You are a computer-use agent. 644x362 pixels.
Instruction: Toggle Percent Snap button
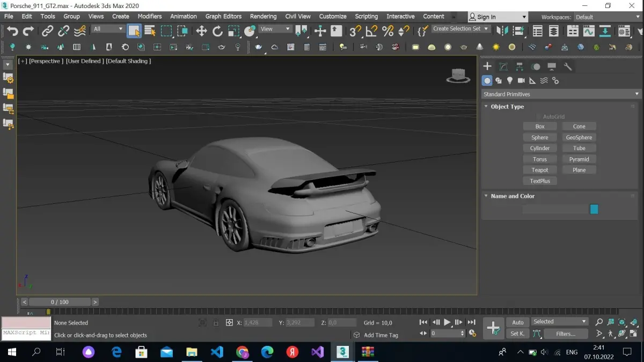pos(387,31)
